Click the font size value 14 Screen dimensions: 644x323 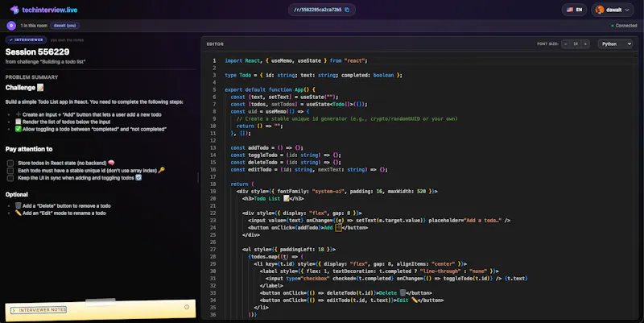(576, 44)
